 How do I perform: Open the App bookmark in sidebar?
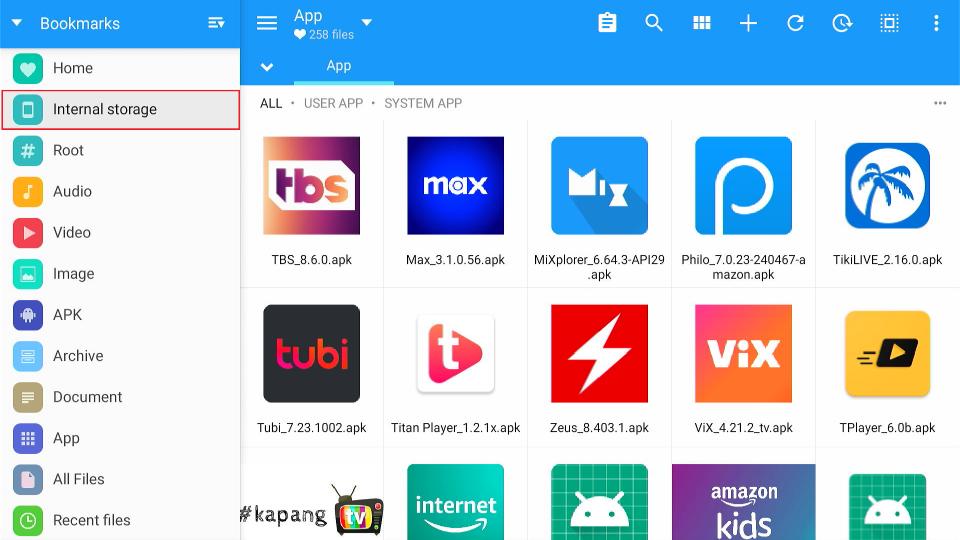(120, 438)
